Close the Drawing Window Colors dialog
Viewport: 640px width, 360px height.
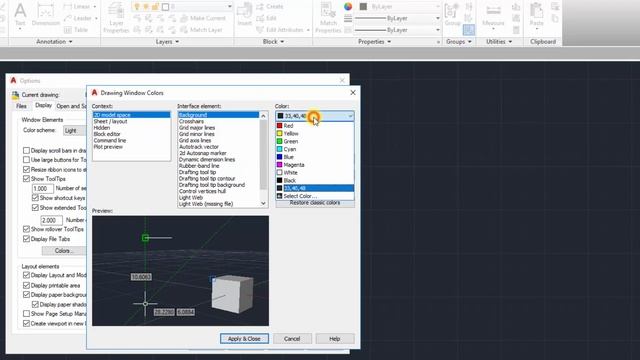(x=353, y=93)
